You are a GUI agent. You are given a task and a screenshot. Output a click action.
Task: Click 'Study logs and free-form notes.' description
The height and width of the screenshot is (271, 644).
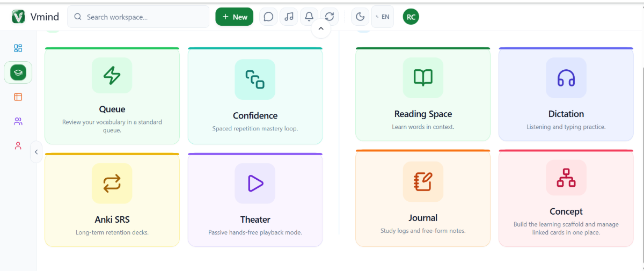click(423, 231)
